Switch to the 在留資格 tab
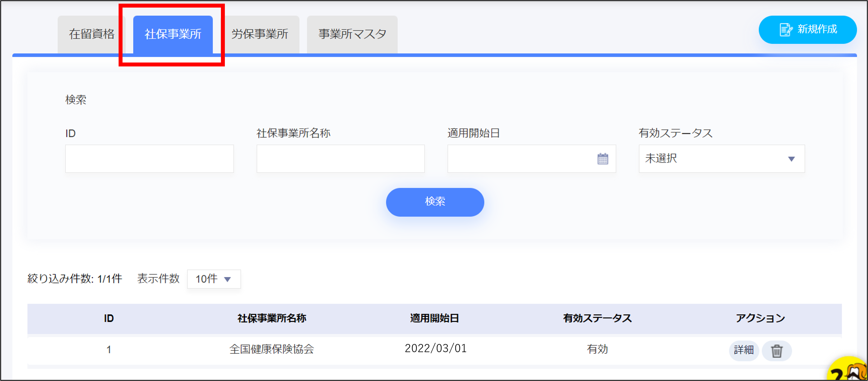The image size is (868, 381). (92, 34)
